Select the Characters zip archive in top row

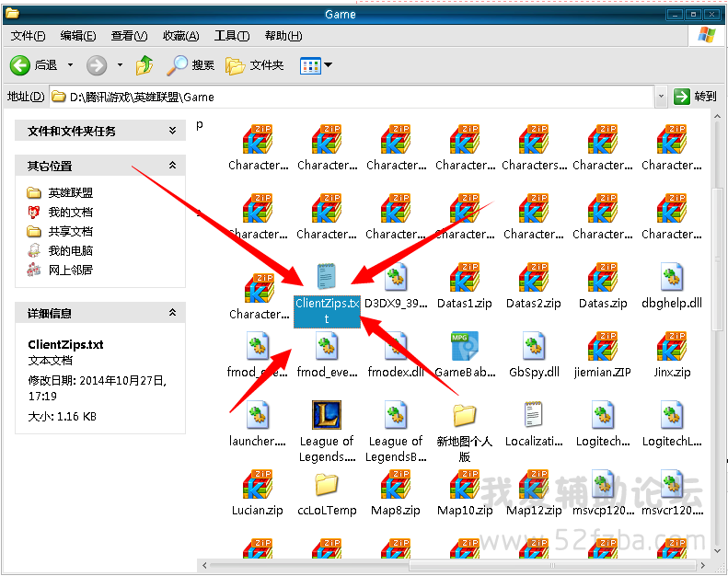point(534,148)
